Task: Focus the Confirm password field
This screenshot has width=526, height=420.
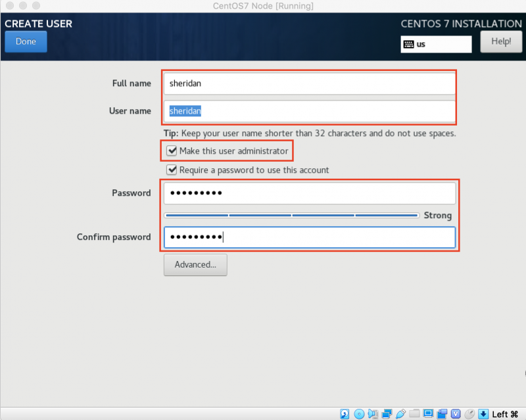Action: click(310, 237)
